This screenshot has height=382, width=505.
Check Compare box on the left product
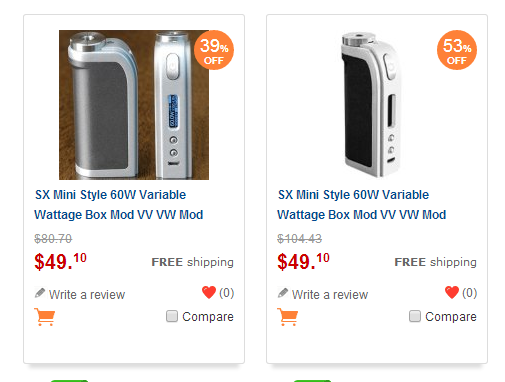172,316
